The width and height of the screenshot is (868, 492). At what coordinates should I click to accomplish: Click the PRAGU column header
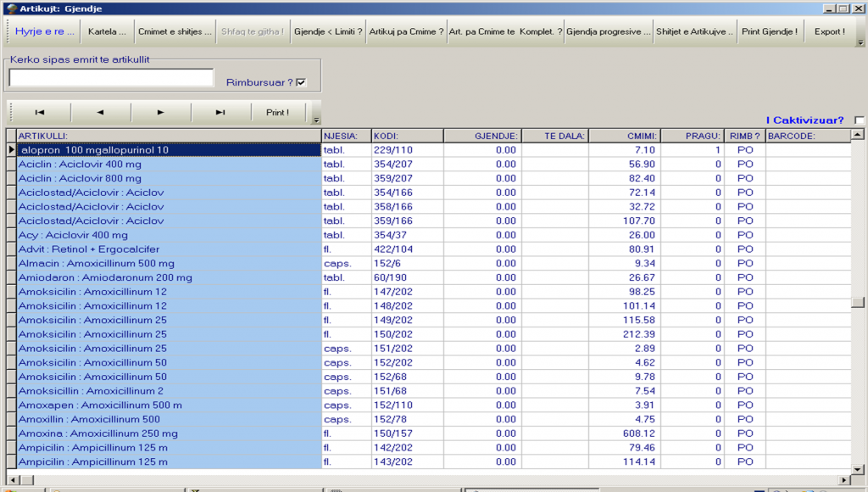693,136
